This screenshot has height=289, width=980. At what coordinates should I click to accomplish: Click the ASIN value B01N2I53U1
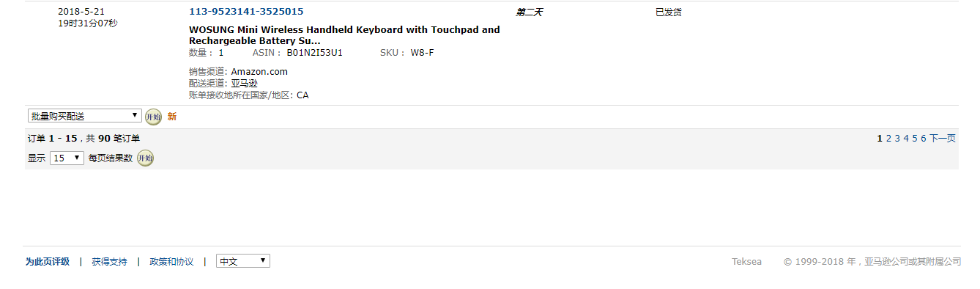pos(314,53)
